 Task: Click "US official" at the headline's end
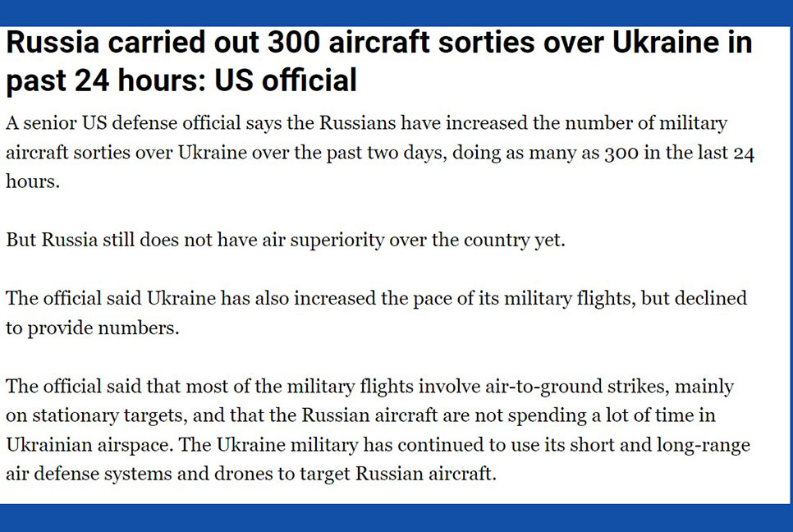pyautogui.click(x=286, y=80)
